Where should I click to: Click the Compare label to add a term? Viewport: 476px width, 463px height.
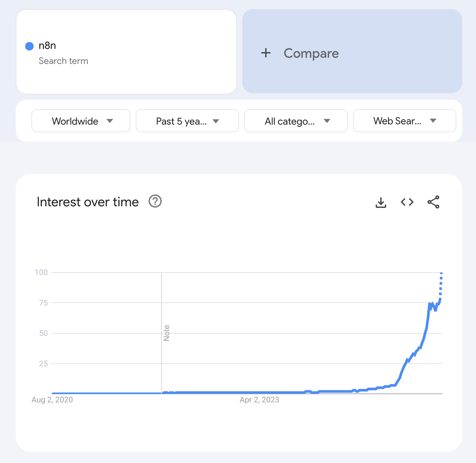(311, 53)
